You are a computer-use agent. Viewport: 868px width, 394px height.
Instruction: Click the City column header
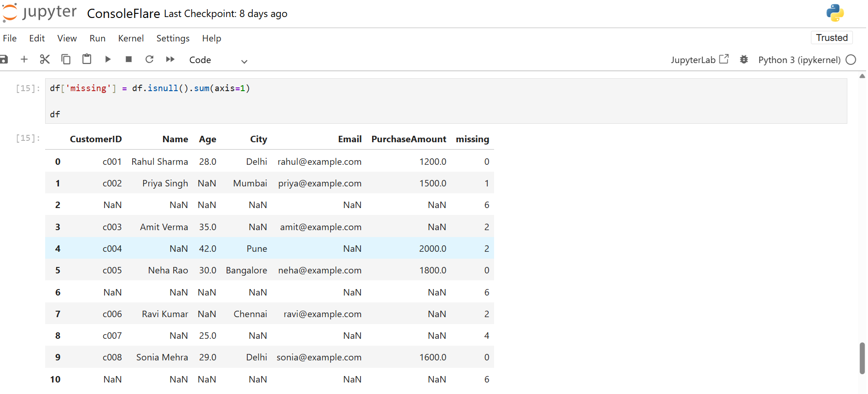tap(258, 139)
